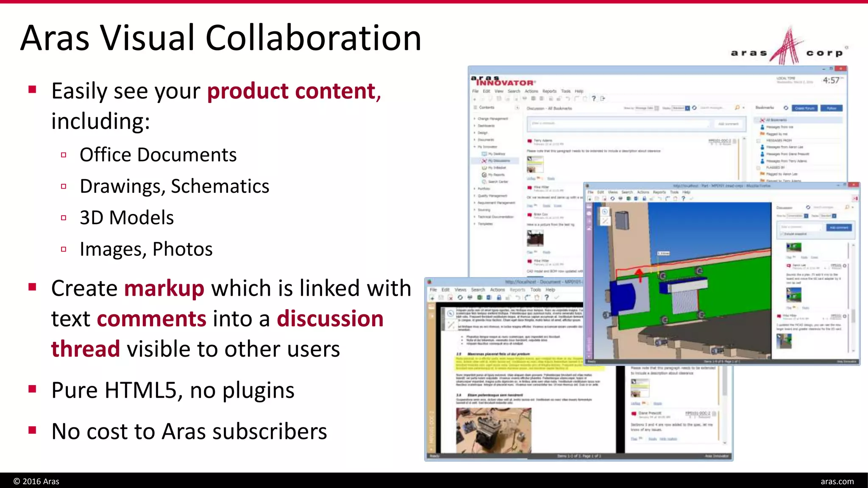The height and width of the screenshot is (488, 868).
Task: Click logout icon in Innovator main toolbar
Action: point(603,98)
